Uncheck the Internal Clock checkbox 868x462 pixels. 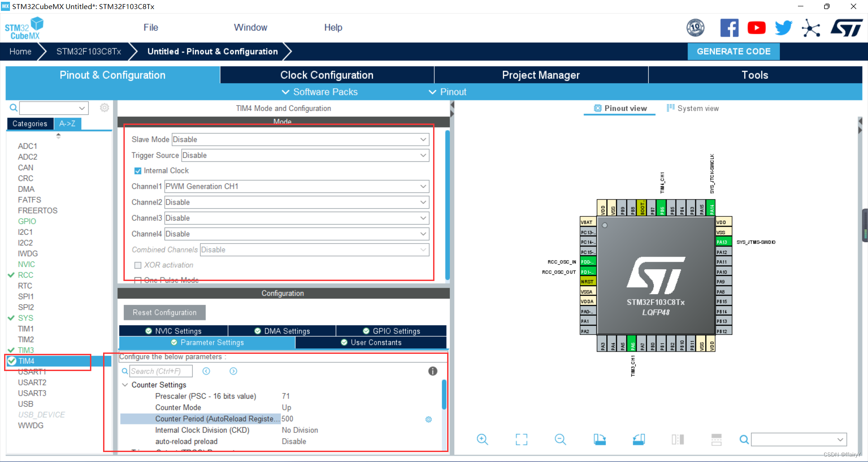(x=137, y=171)
